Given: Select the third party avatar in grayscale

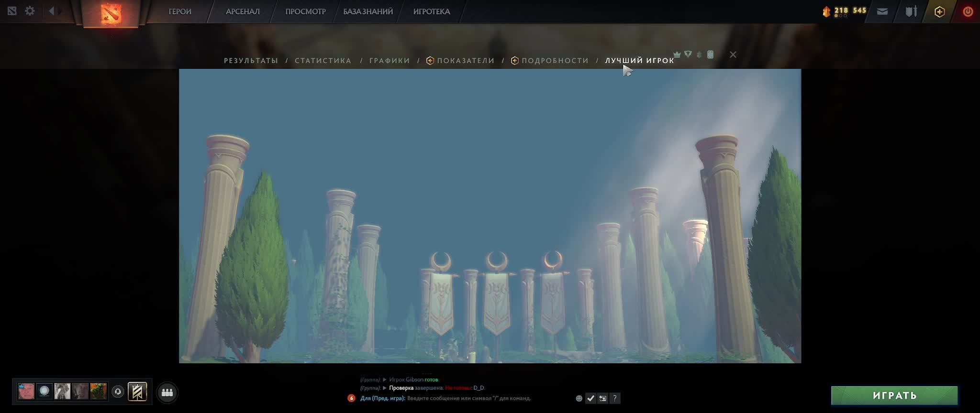Looking at the screenshot, I should click(x=63, y=391).
